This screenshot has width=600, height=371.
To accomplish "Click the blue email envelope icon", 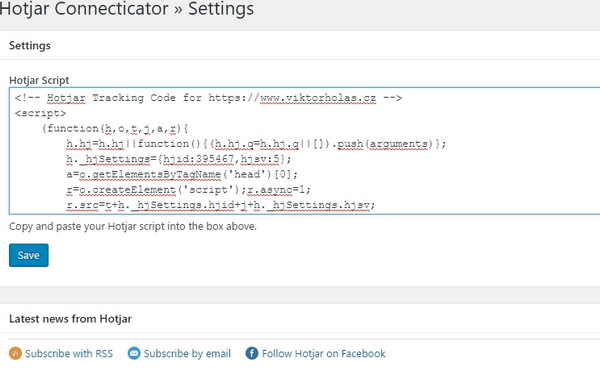I will (134, 353).
